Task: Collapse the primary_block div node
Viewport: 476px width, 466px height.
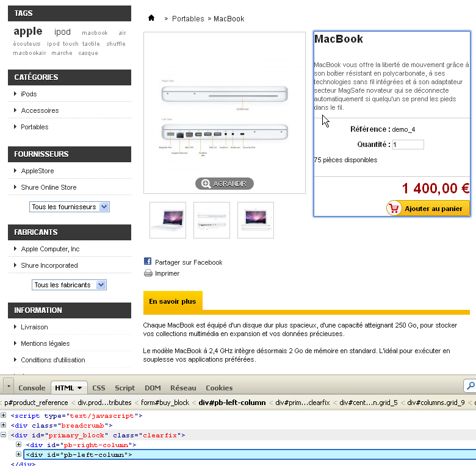Action: (x=3, y=434)
